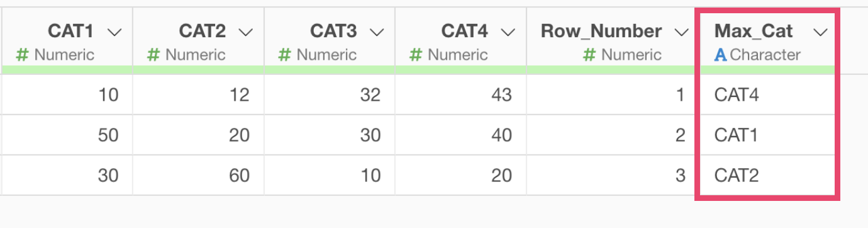Click the CAT2 cell with value 60

[x=198, y=175]
